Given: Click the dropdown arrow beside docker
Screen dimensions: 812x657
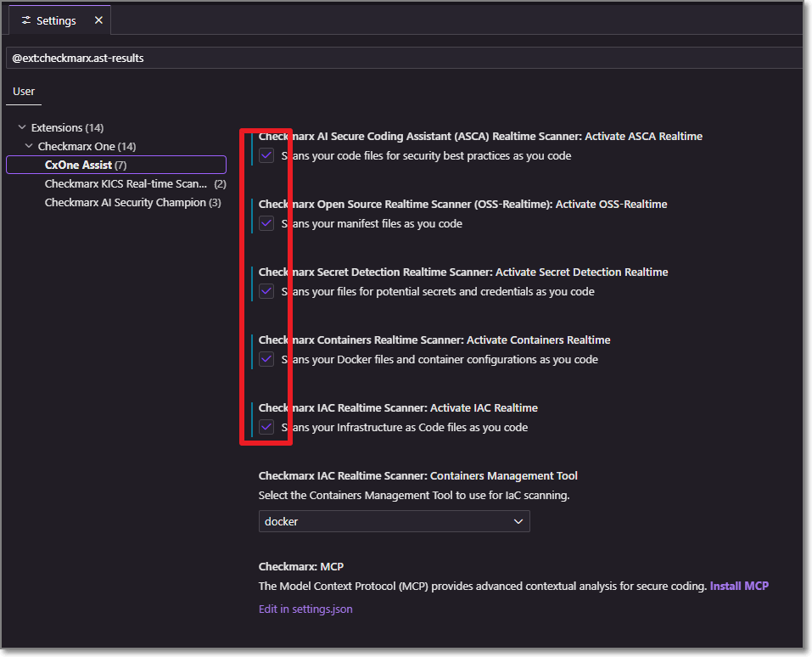Looking at the screenshot, I should coord(518,521).
